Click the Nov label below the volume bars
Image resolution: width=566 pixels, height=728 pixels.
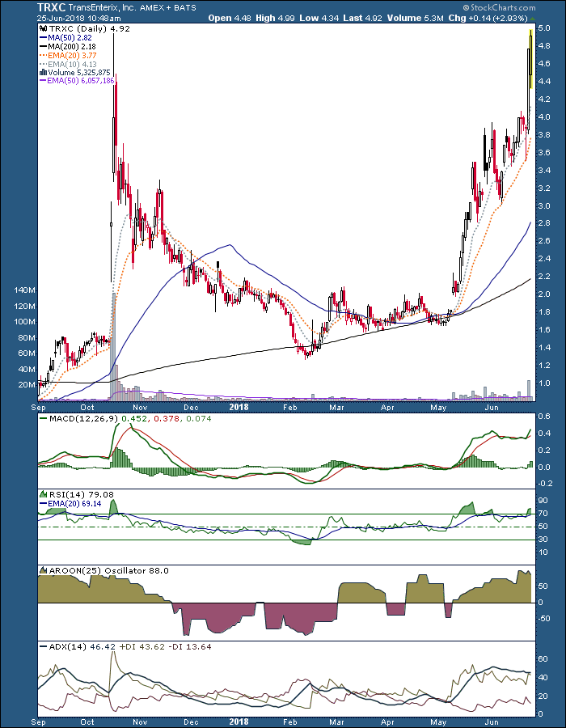139,407
